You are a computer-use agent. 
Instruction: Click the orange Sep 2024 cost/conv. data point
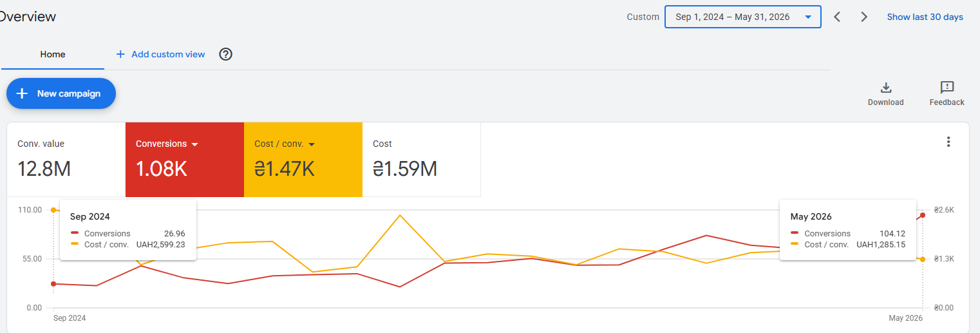click(53, 210)
